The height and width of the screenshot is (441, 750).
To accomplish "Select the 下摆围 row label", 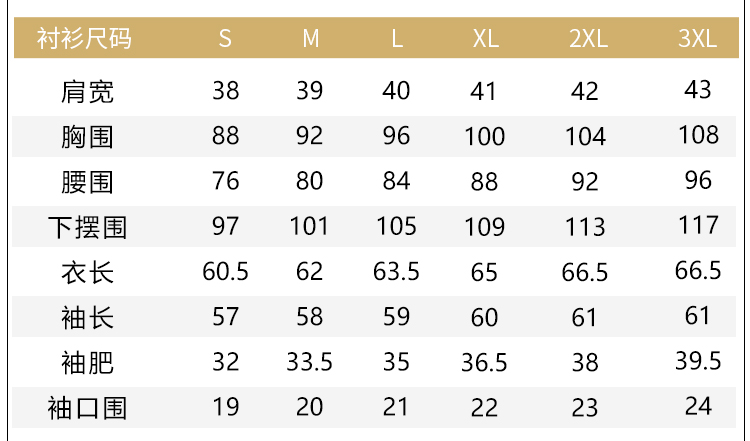I will (x=87, y=226).
